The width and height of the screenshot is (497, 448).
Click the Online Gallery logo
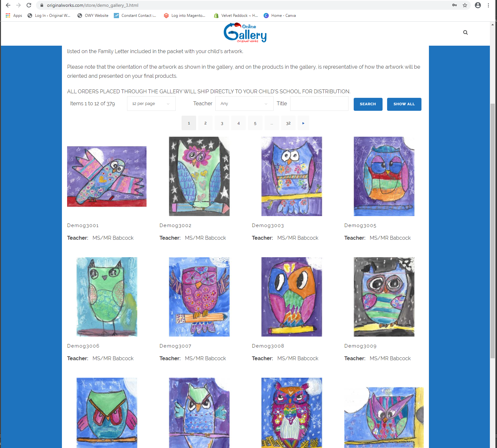245,33
